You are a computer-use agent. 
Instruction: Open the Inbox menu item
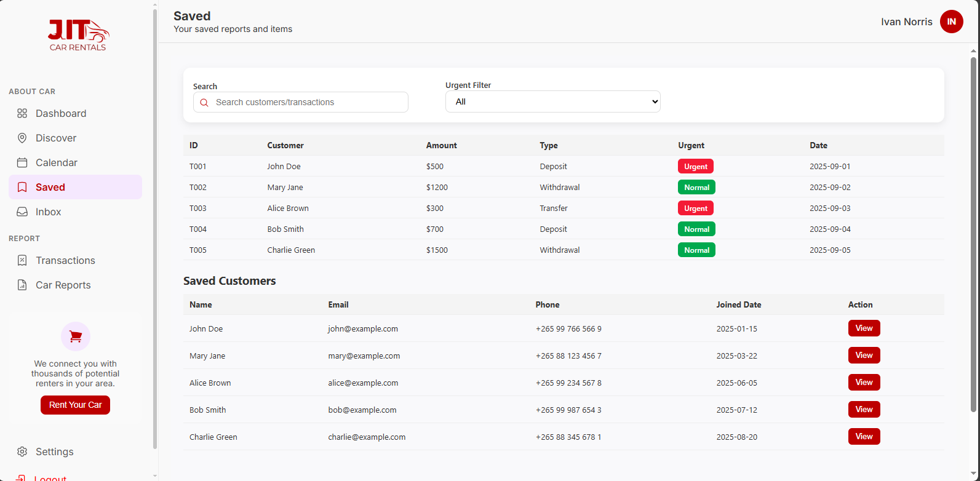click(x=75, y=212)
